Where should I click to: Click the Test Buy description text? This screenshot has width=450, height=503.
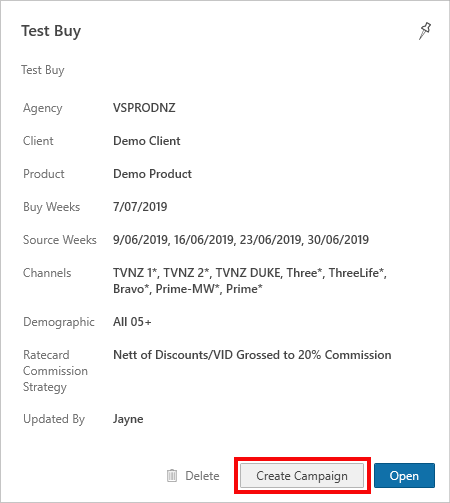pos(43,70)
